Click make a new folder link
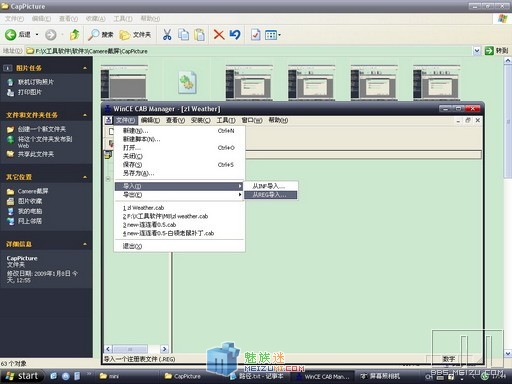The width and height of the screenshot is (512, 384). pyautogui.click(x=42, y=129)
